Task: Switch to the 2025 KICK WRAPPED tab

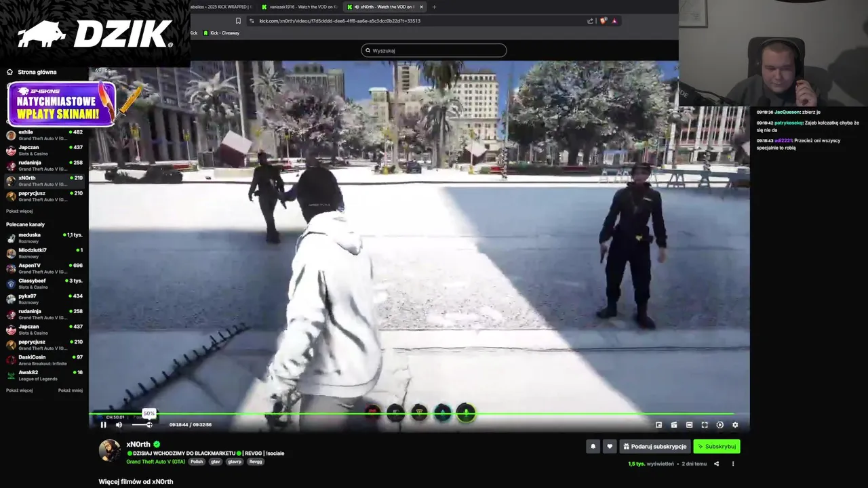Action: (x=221, y=7)
